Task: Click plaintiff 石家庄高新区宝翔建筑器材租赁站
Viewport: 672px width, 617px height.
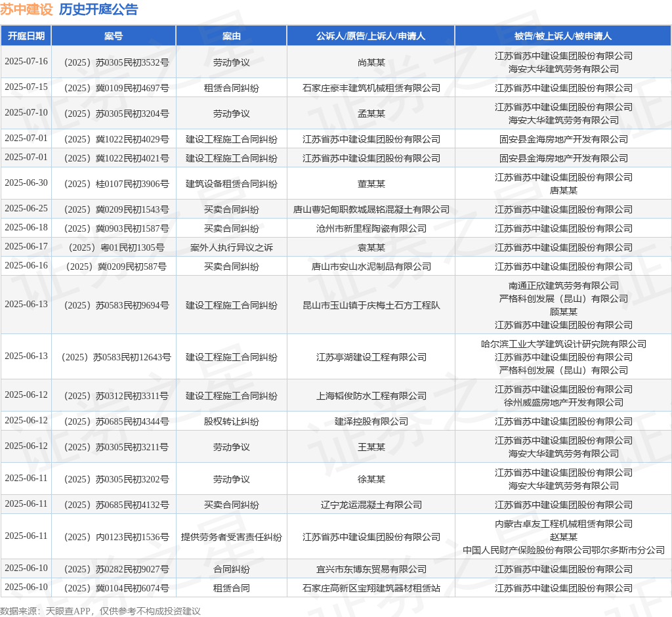Action: (371, 588)
